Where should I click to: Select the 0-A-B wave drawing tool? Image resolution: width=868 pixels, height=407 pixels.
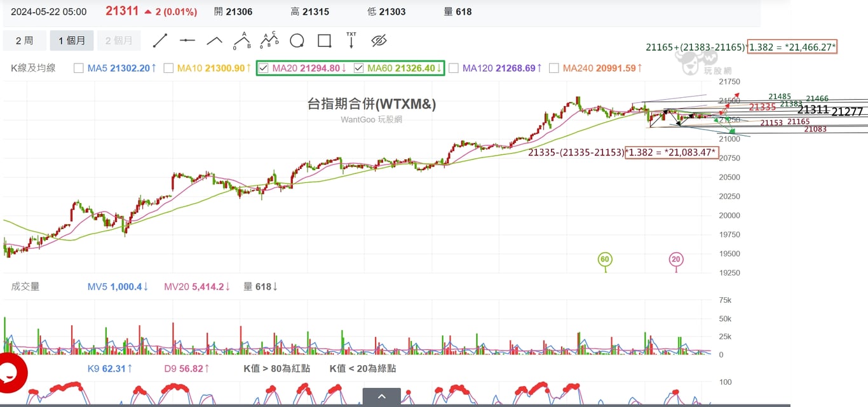click(242, 41)
